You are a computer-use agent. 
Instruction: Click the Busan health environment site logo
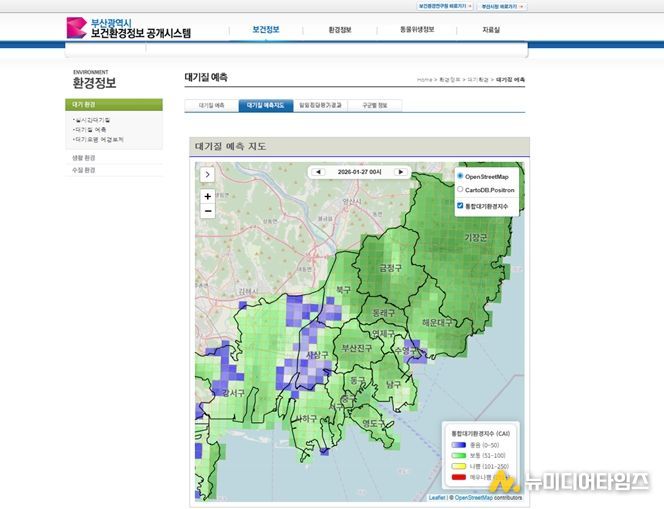127,28
